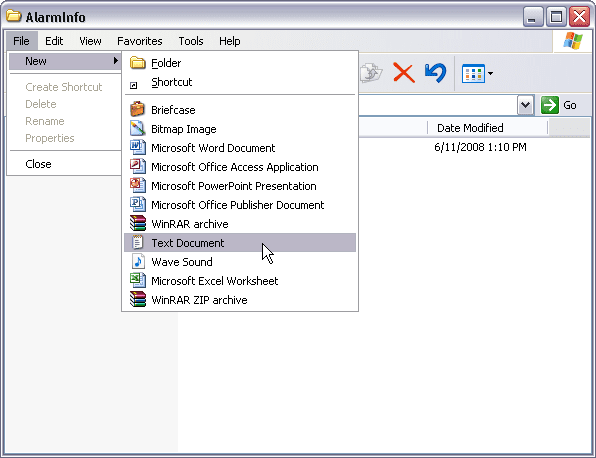
Task: Click the red Delete X toolbar icon
Action: point(403,73)
